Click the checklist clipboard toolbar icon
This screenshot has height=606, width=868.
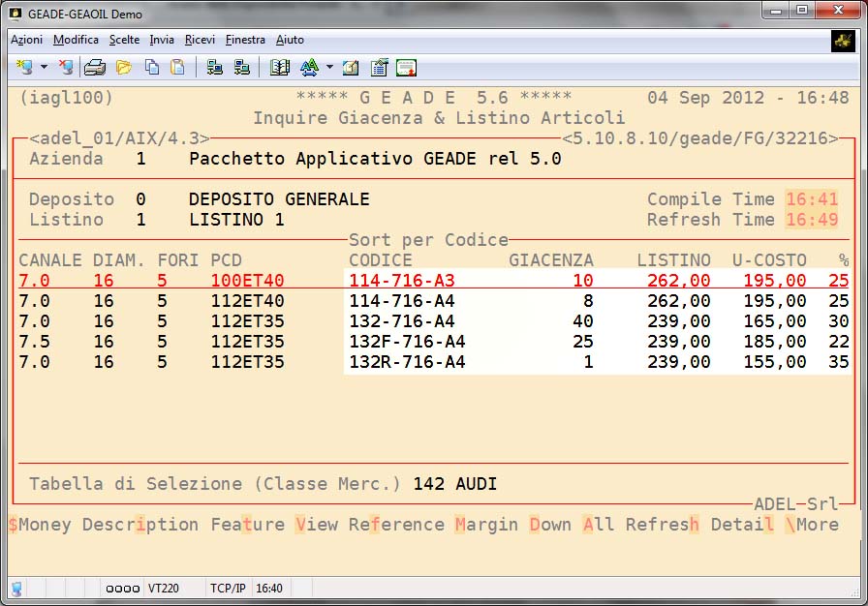pos(379,67)
